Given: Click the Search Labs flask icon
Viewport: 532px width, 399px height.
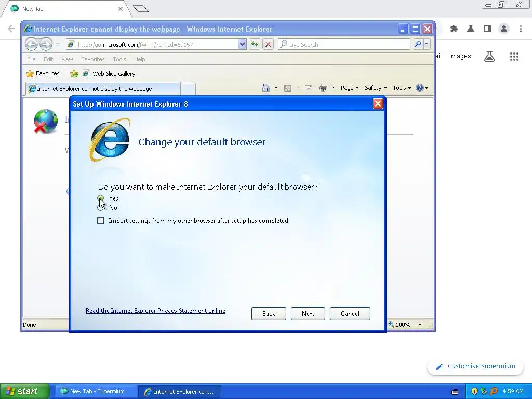Looking at the screenshot, I should (489, 56).
